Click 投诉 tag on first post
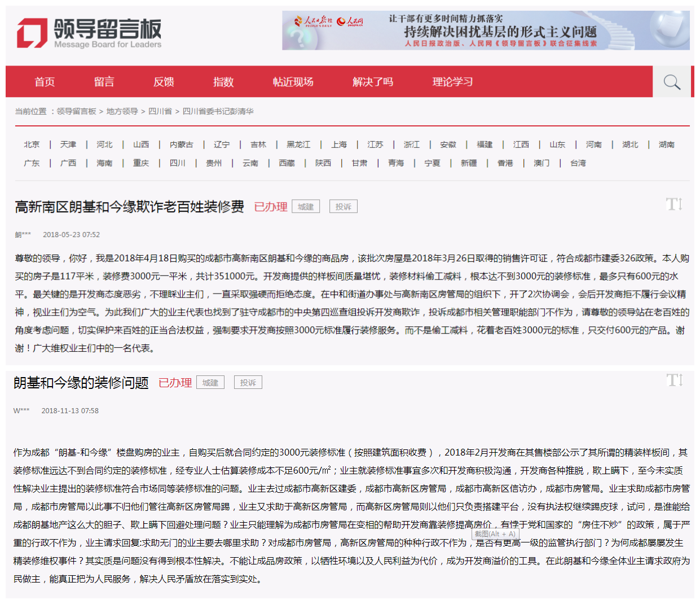This screenshot has width=700, height=604. (344, 207)
